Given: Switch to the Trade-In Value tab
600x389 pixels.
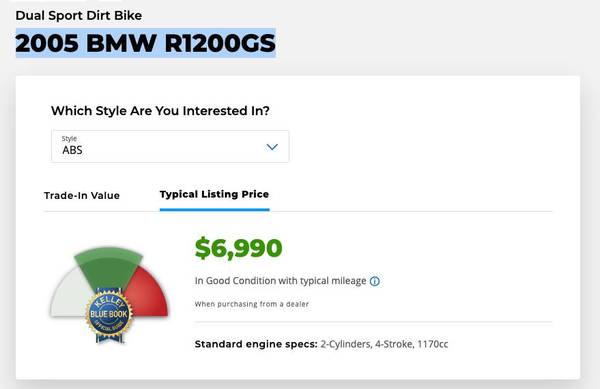Looking at the screenshot, I should coord(82,195).
